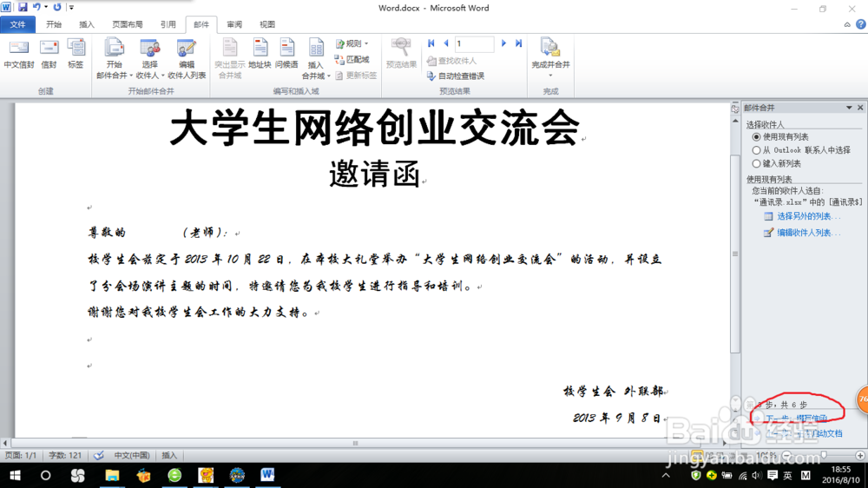Go to last record arrow
The image size is (868, 488).
[x=519, y=43]
